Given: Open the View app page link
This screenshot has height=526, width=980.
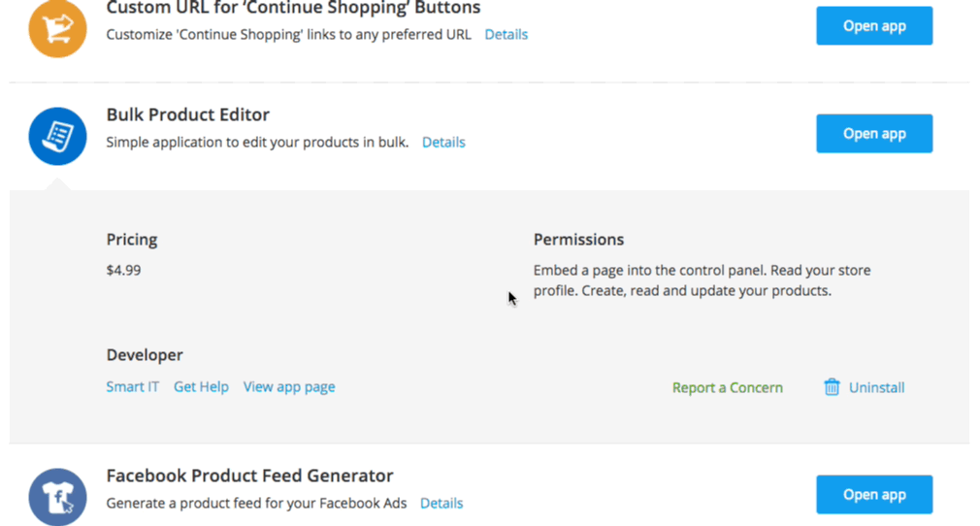Looking at the screenshot, I should 289,386.
